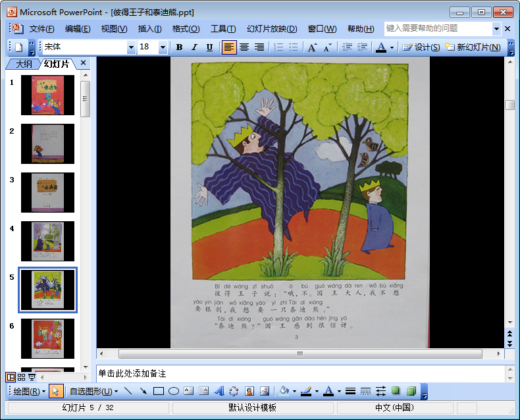Open the 格式(O) menu
The width and height of the screenshot is (520, 420).
(x=186, y=29)
